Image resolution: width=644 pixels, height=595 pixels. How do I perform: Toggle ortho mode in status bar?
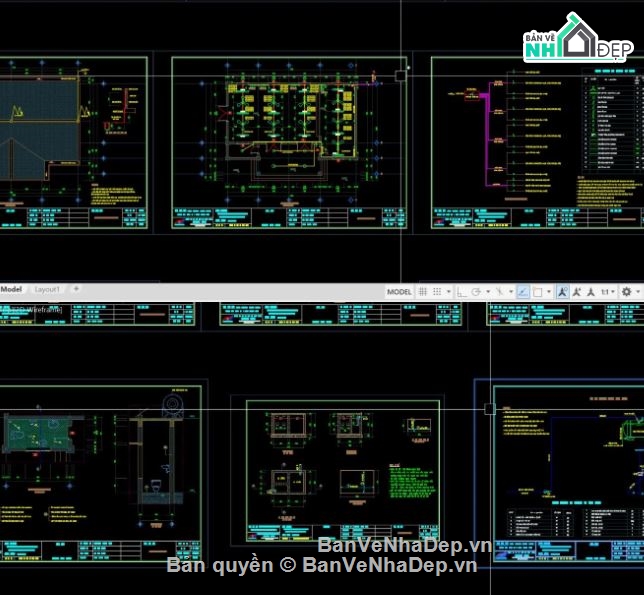coord(462,292)
